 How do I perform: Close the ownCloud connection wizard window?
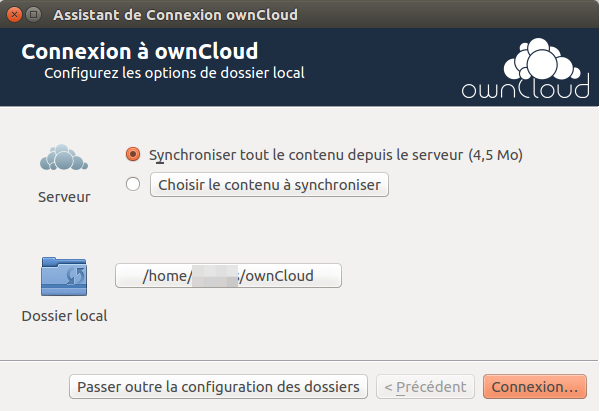[13, 15]
